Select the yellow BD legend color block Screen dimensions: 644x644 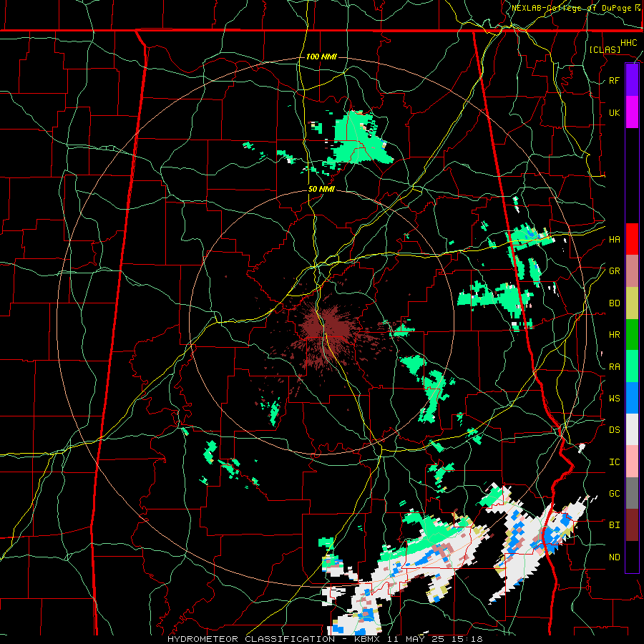tap(632, 303)
